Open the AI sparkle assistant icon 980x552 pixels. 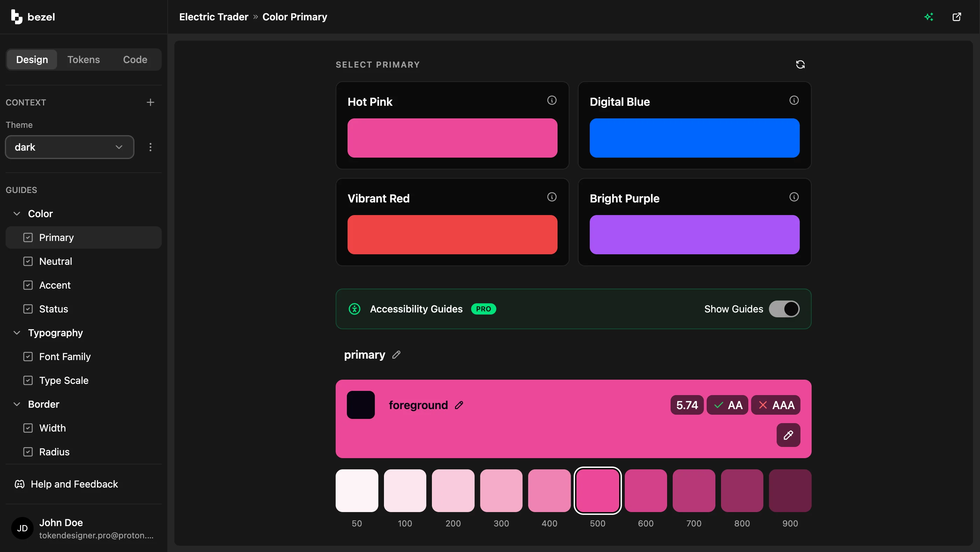[x=929, y=17]
